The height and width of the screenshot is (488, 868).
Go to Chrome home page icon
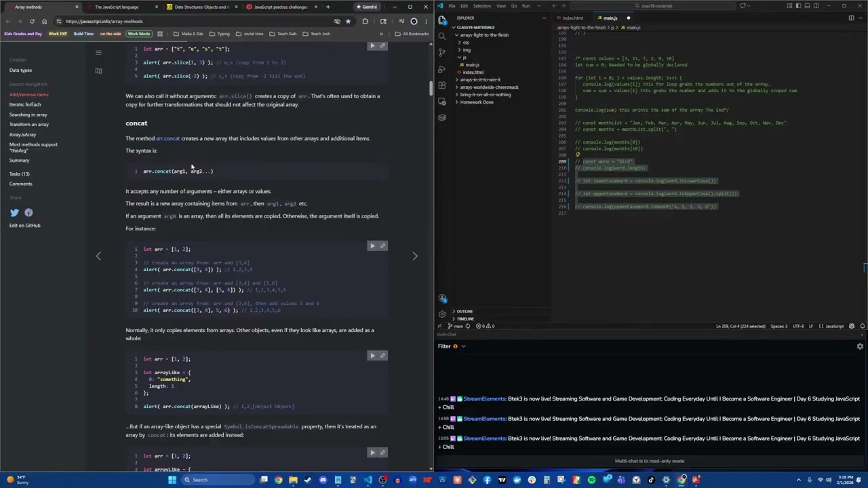click(x=44, y=21)
